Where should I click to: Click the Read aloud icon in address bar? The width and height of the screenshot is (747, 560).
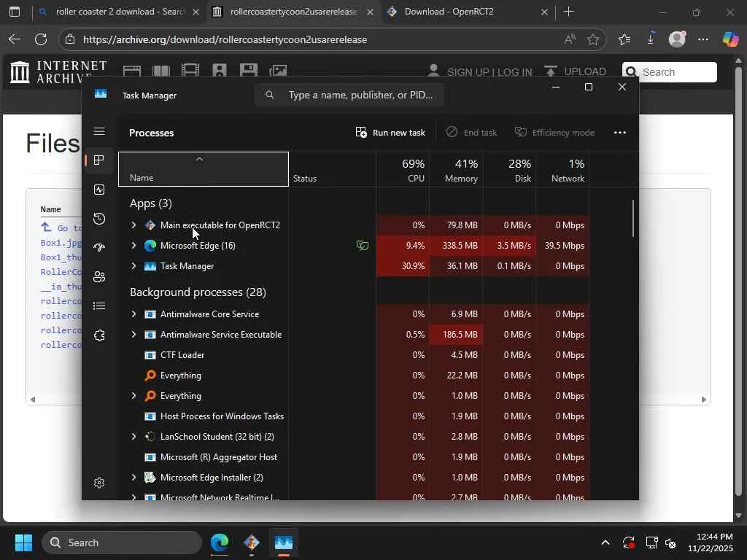tap(569, 39)
